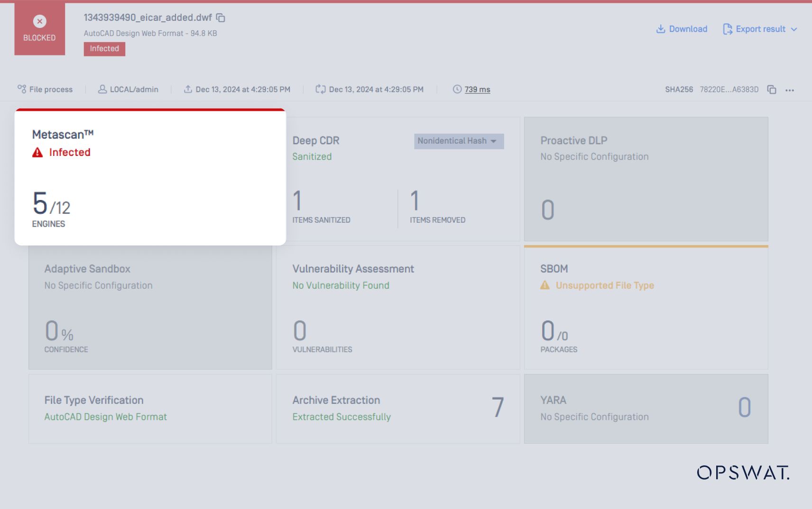
Task: Click the Download link
Action: click(x=682, y=29)
